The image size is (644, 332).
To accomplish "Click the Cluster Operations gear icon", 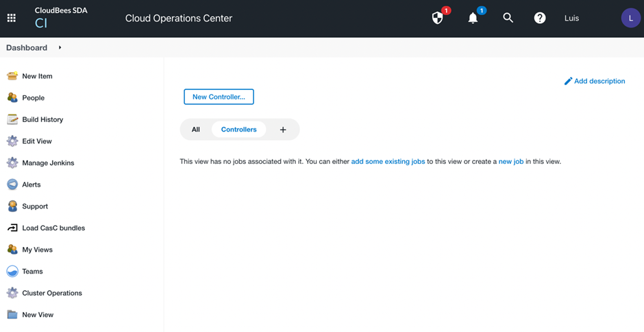I will point(12,293).
